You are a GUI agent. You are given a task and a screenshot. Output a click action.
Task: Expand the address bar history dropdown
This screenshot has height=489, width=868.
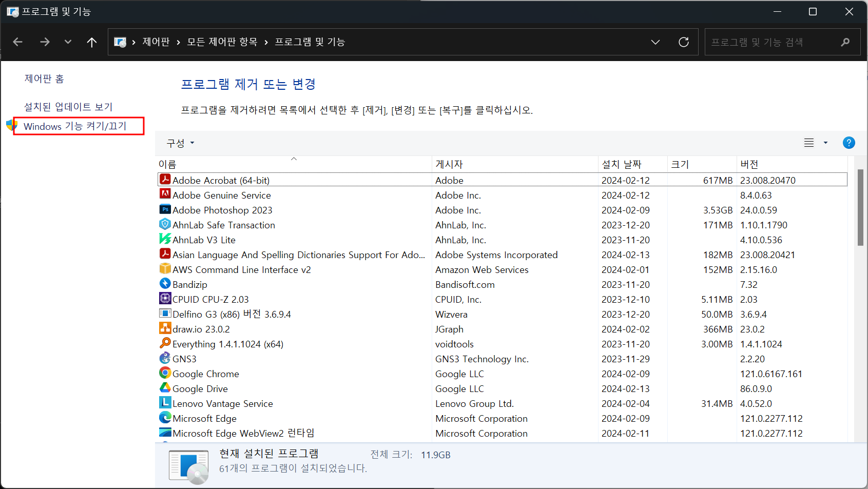coord(655,42)
